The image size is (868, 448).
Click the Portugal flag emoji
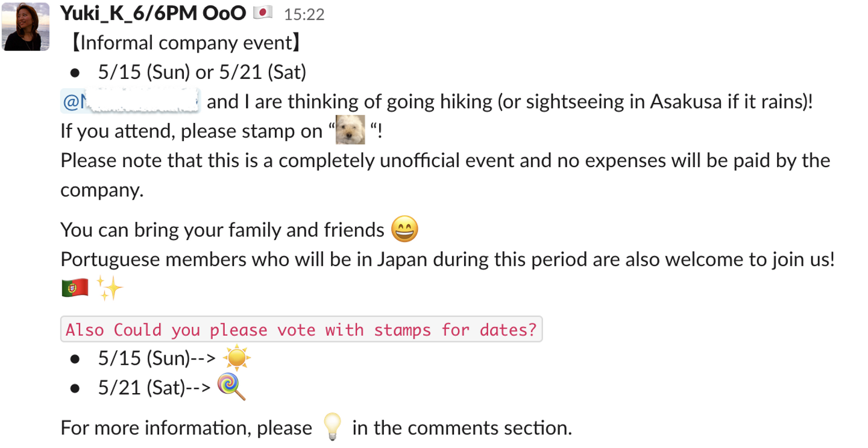tap(75, 289)
